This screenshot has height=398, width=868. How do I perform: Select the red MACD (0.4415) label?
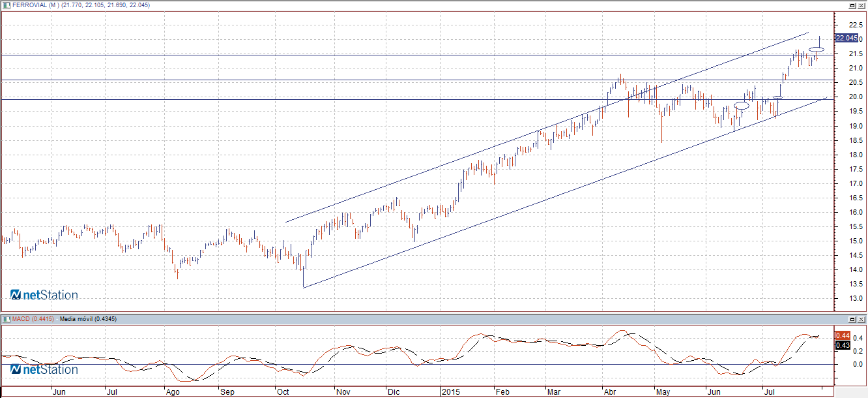[x=33, y=319]
